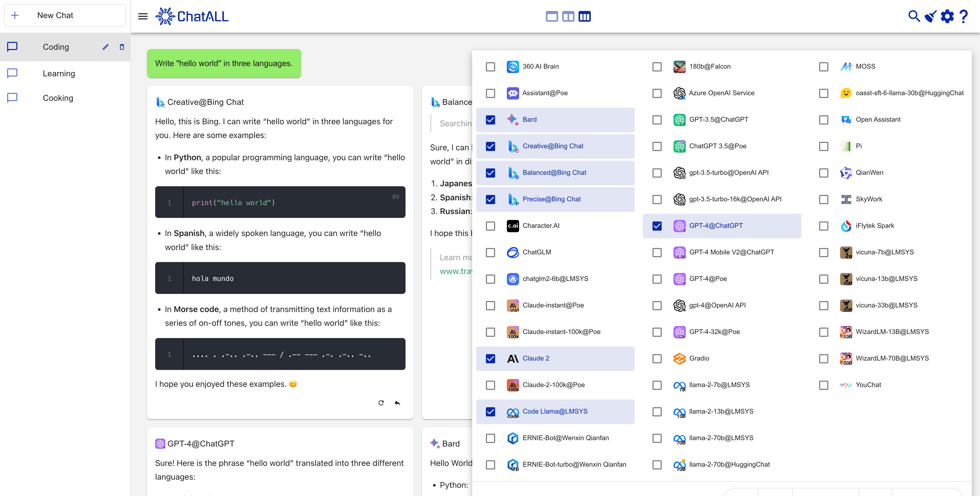The width and height of the screenshot is (980, 496).
Task: Click the hola mundo code block
Action: [280, 278]
